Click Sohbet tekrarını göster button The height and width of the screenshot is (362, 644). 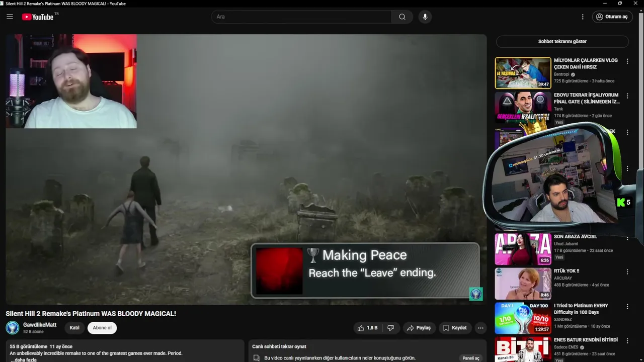click(x=562, y=42)
